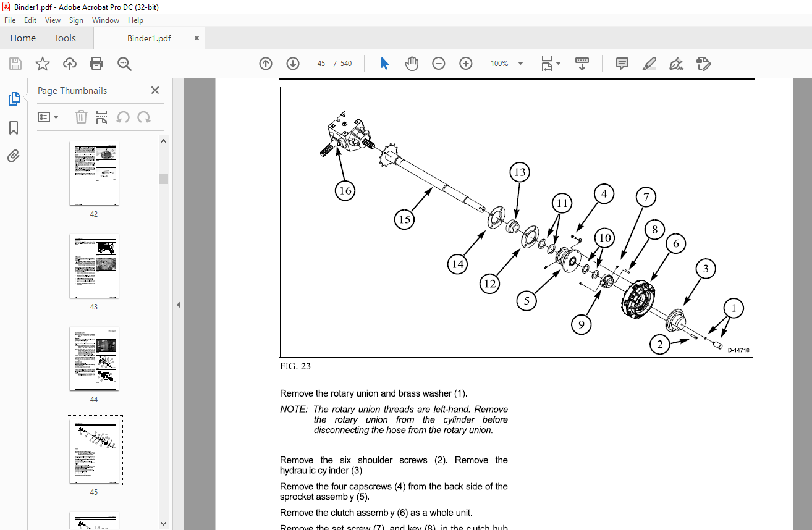
Task: Open the File menu
Action: (x=10, y=20)
